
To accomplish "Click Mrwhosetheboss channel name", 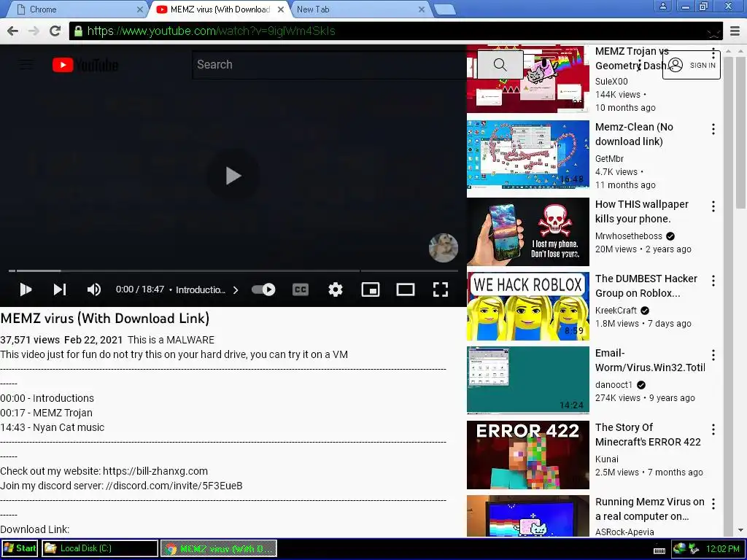I will 628,236.
